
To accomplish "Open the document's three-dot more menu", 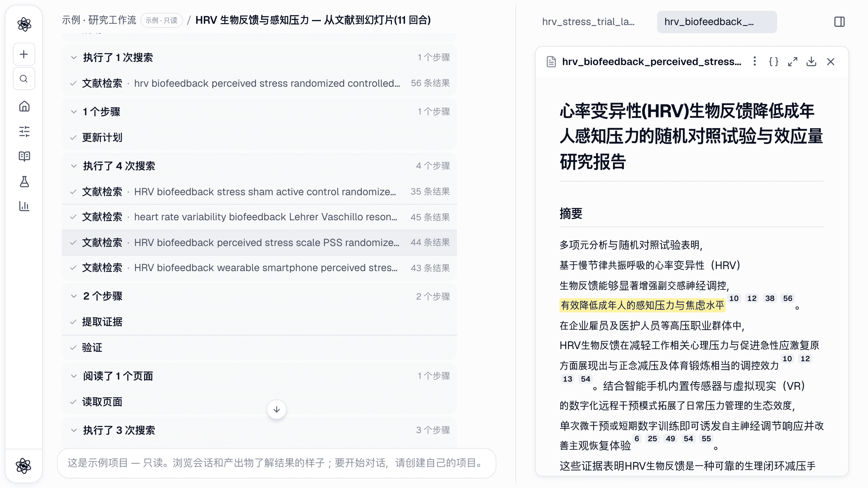I will pos(754,61).
